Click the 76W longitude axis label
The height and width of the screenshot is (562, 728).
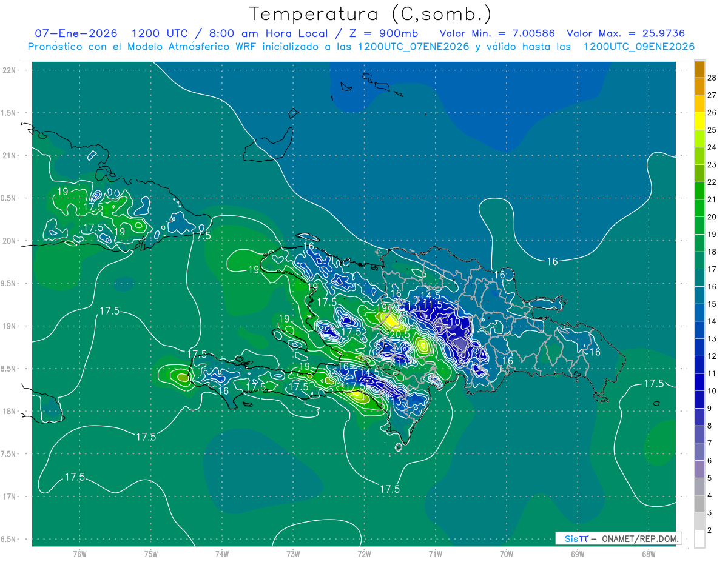[79, 554]
